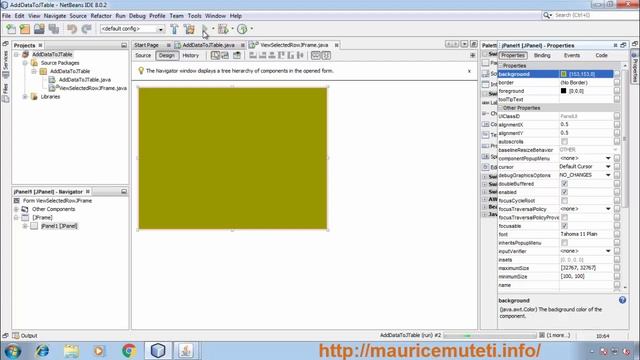Click the Open Project toolbar icon
This screenshot has height=360, width=640.
point(39,29)
